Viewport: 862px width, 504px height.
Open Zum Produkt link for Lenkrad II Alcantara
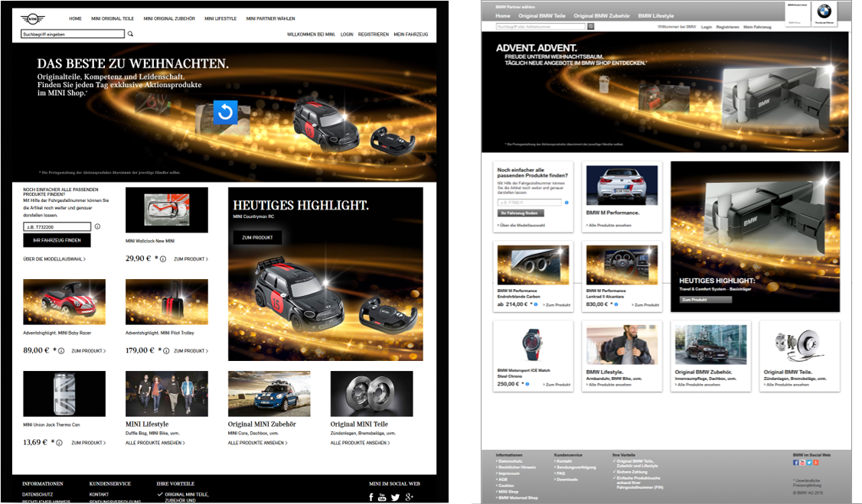tap(645, 304)
